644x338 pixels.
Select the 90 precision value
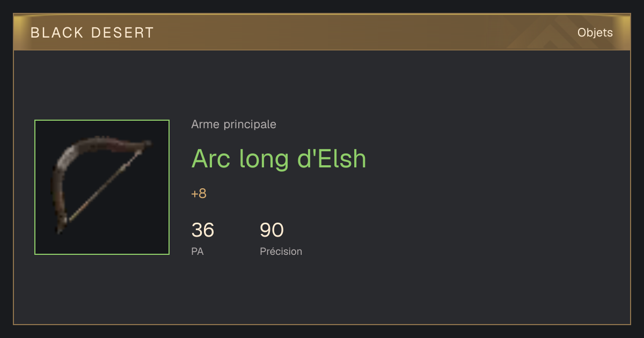272,230
